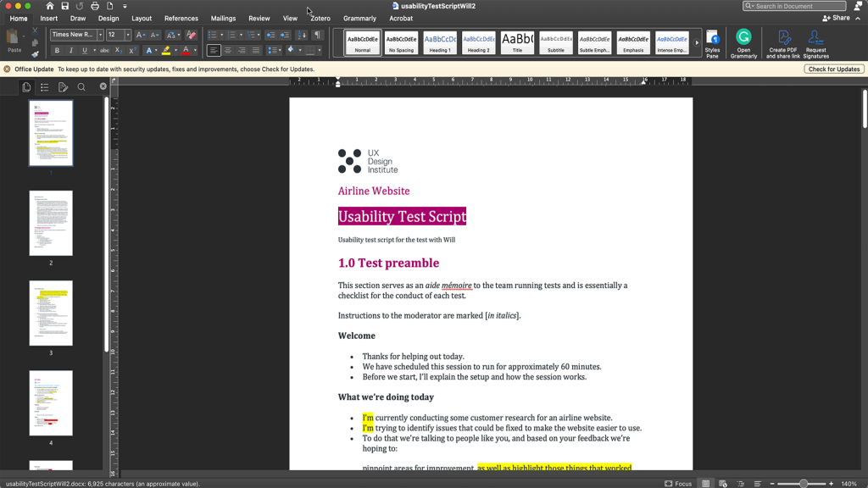This screenshot has height=488, width=868.
Task: Switch to the Review ribbon tab
Action: coord(259,18)
